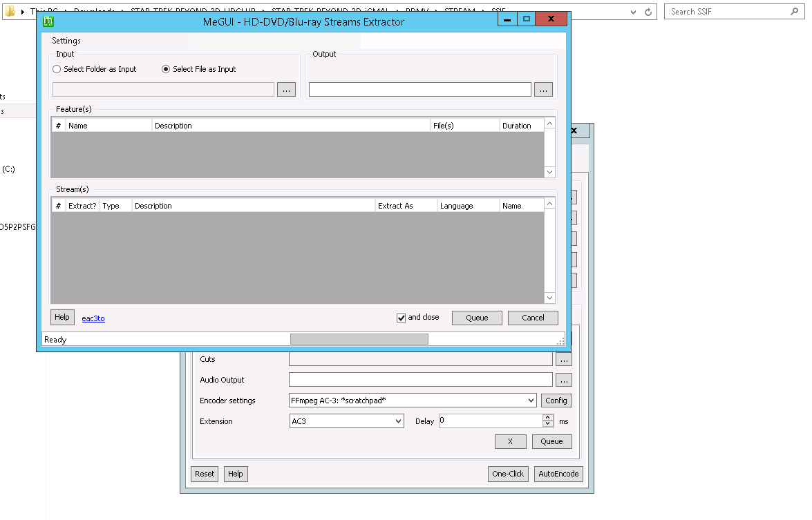This screenshot has height=520, width=812.
Task: Click the Type column header in Streams
Action: pos(115,206)
